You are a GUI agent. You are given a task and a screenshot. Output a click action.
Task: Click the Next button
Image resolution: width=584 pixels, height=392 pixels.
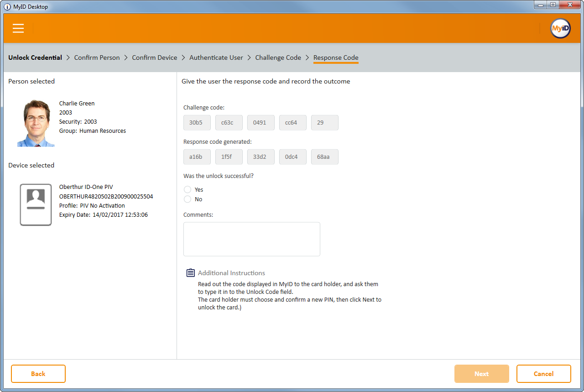coord(482,374)
